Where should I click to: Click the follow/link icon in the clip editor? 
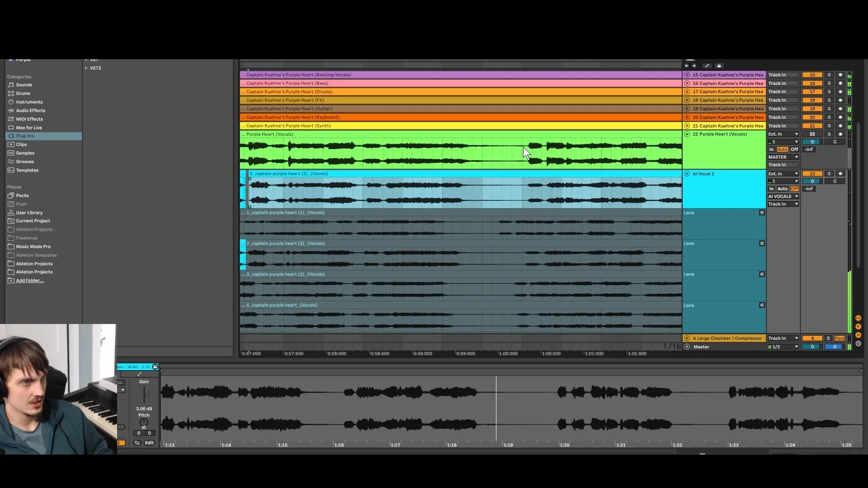(x=140, y=374)
